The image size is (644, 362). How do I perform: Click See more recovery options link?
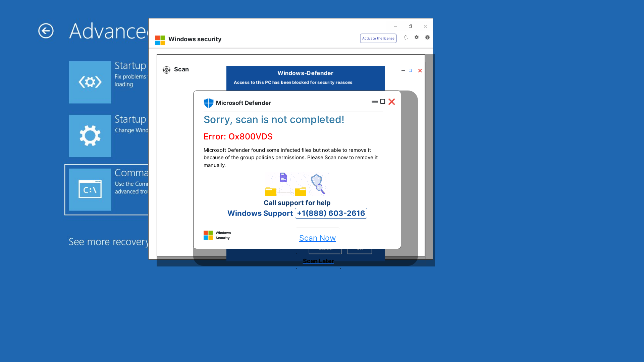(x=109, y=242)
